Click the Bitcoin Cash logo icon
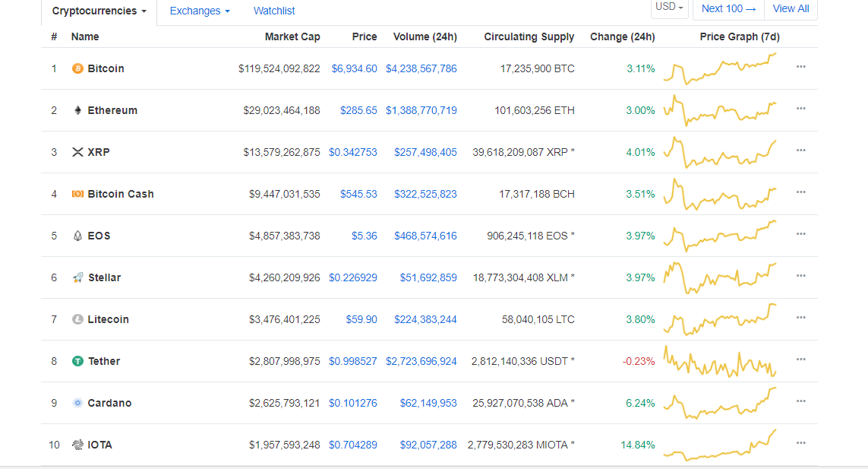Viewport: 868px width, 469px height. (77, 194)
